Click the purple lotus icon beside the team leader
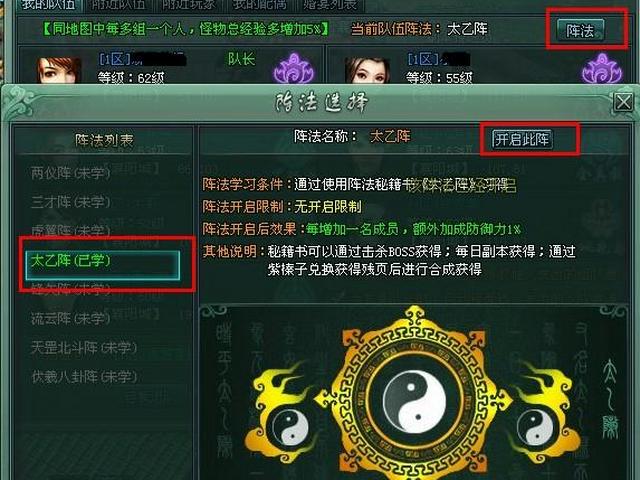 [x=294, y=69]
